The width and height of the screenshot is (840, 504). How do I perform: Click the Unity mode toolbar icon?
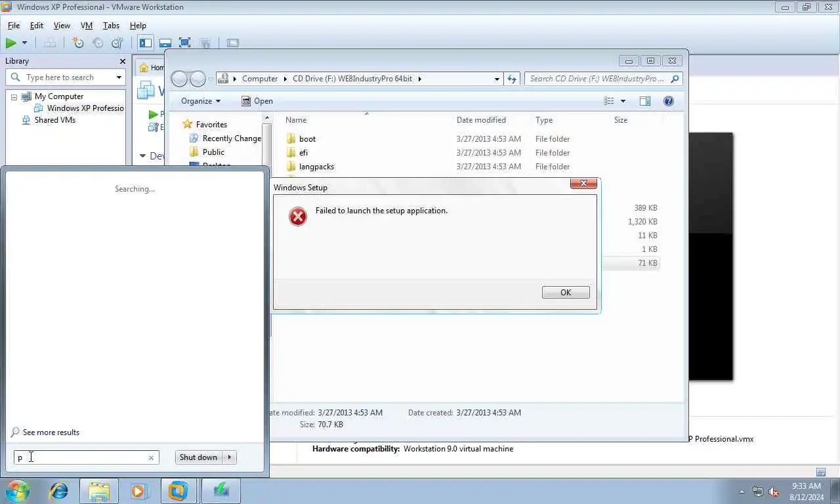[x=205, y=43]
